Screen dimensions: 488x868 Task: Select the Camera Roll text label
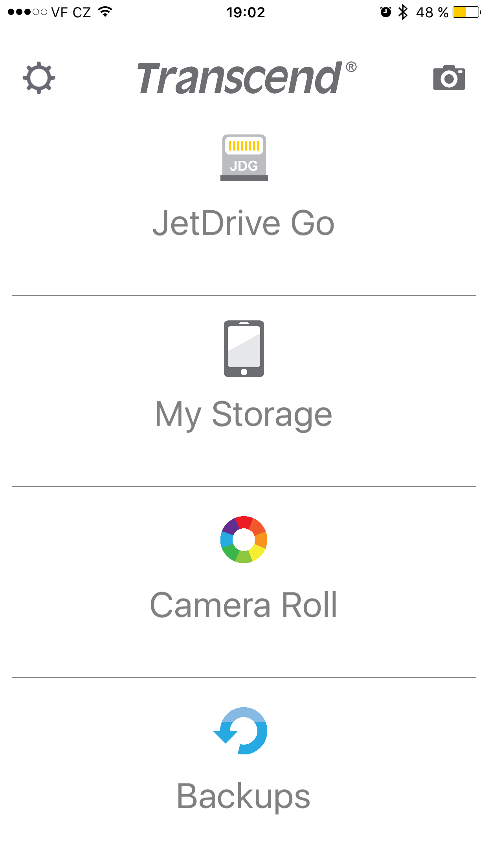tap(244, 605)
